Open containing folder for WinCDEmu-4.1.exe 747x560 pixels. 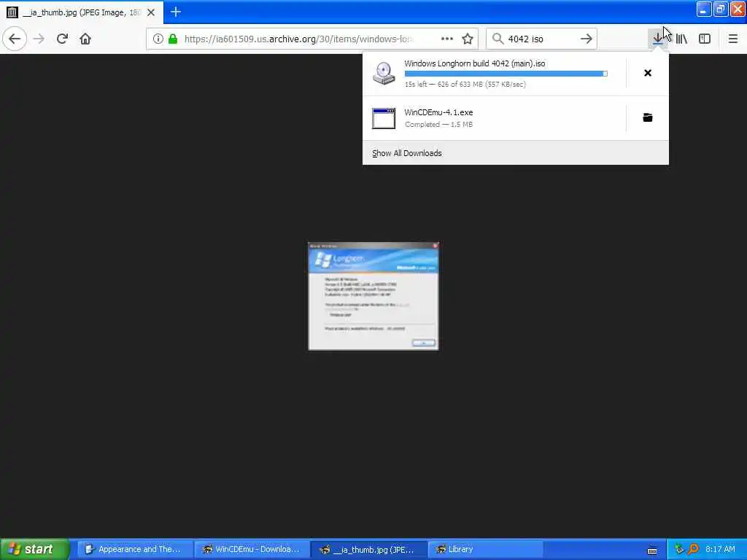(x=648, y=117)
